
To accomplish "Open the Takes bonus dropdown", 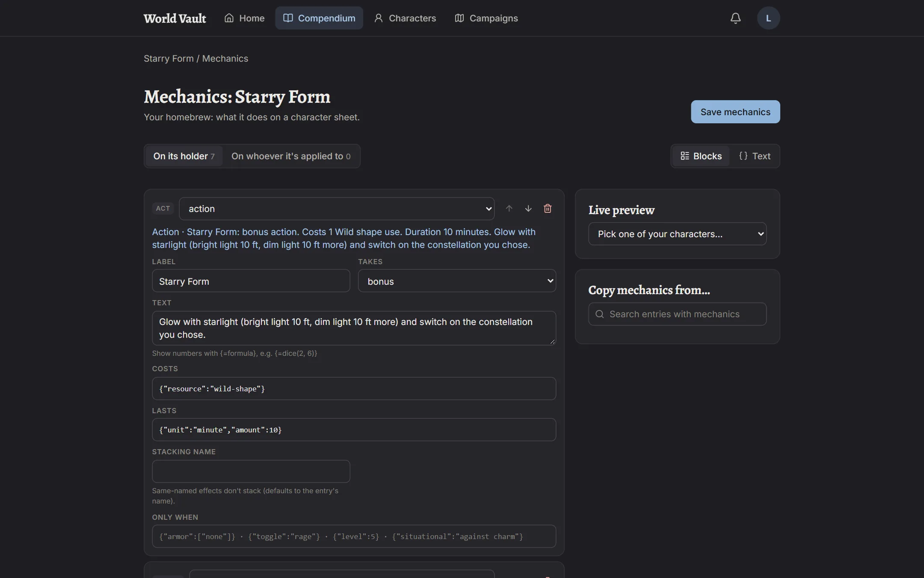I will 457,281.
